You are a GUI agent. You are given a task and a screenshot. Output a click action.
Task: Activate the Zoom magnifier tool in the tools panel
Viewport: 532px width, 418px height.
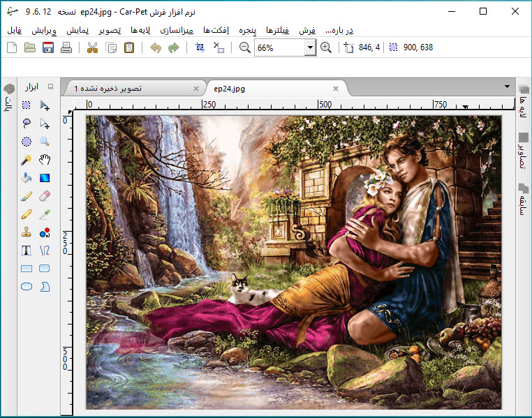pos(45,142)
